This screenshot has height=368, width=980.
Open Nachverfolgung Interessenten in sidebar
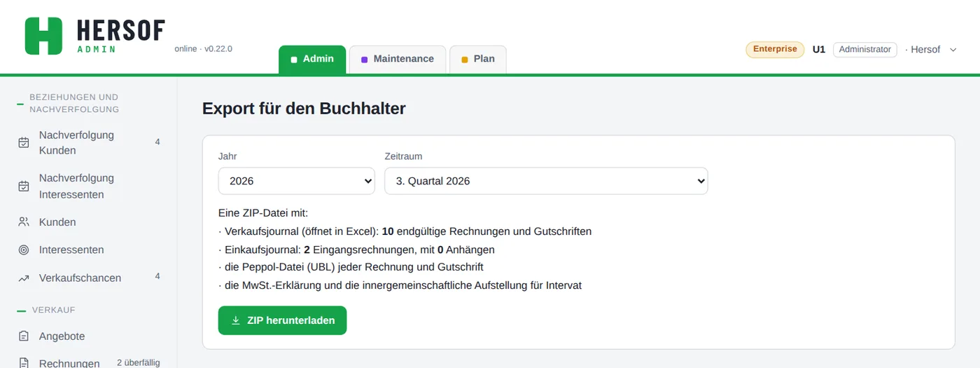(x=89, y=186)
